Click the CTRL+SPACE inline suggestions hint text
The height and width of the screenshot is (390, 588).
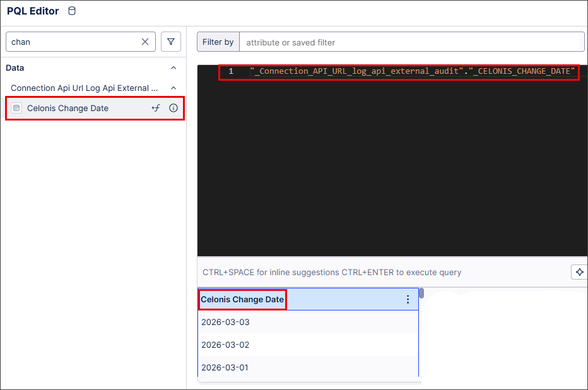(332, 272)
